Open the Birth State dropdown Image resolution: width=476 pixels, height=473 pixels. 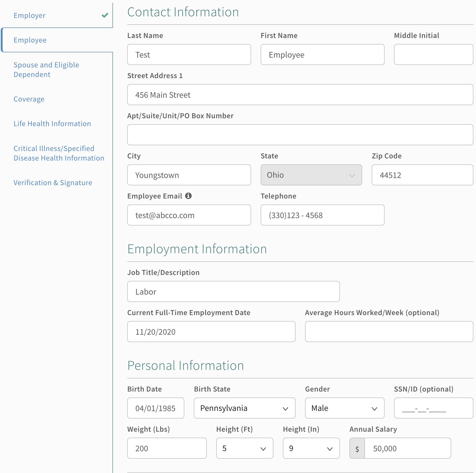244,408
